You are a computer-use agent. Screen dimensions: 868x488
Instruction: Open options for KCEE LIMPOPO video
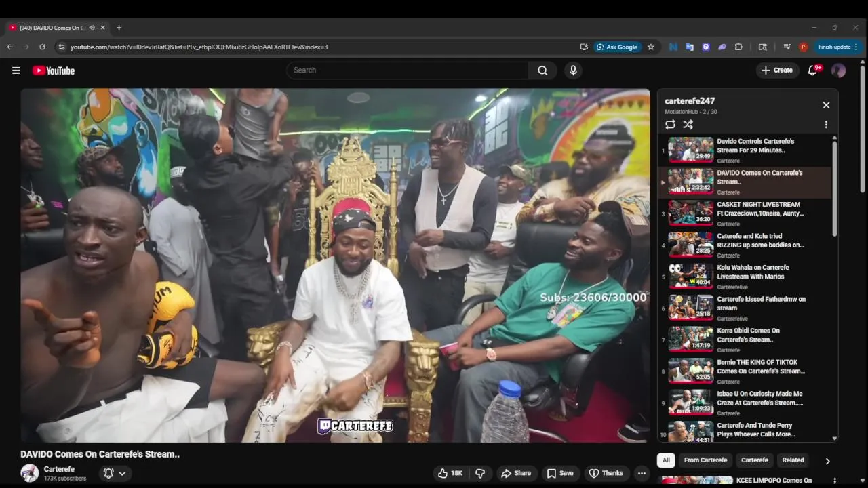(834, 481)
